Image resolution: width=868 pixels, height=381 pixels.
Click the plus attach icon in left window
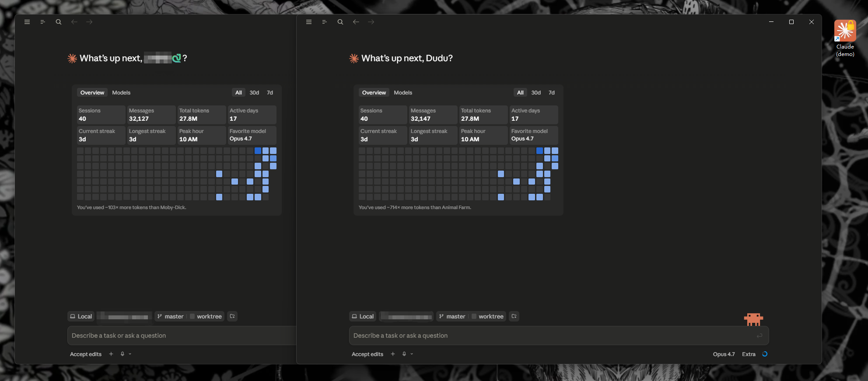tap(111, 354)
